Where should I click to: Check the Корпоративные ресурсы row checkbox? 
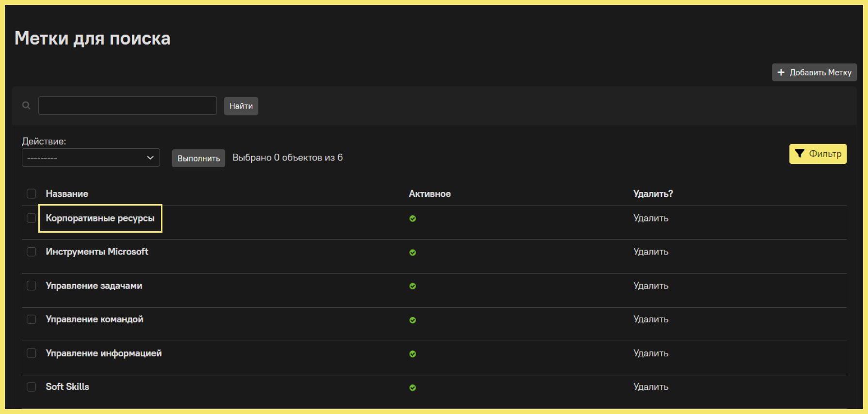click(x=32, y=218)
